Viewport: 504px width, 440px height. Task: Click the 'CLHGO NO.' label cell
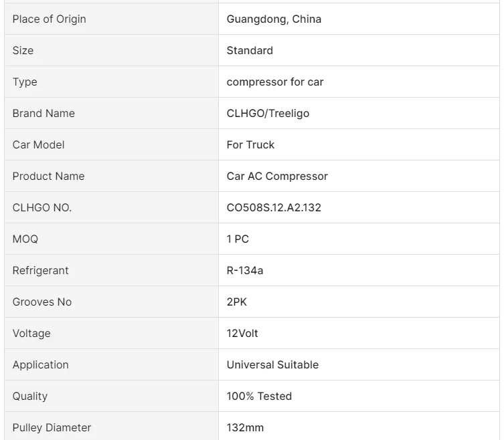(x=41, y=207)
